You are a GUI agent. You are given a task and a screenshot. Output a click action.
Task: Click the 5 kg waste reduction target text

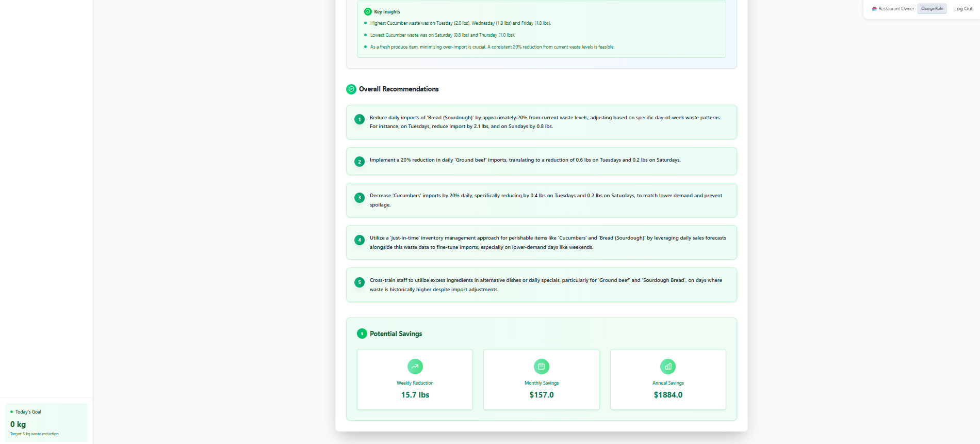coord(35,434)
